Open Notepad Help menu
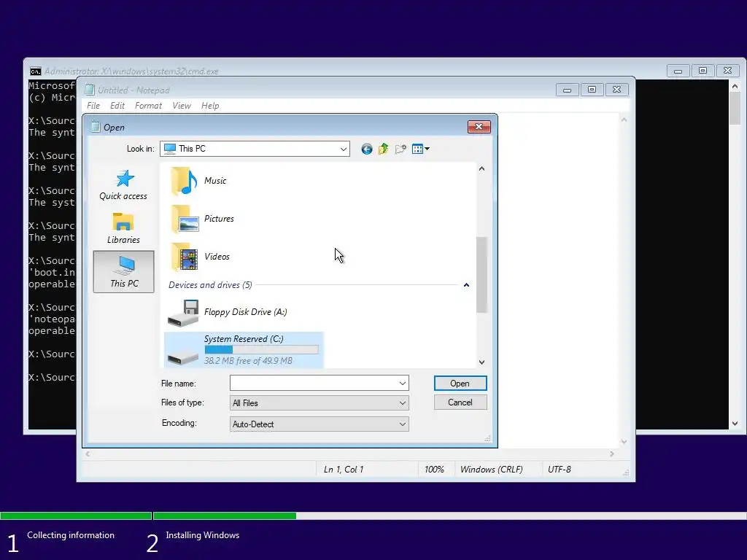The image size is (747, 560). pyautogui.click(x=210, y=106)
